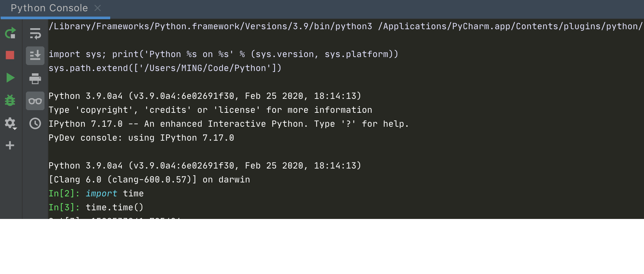The image size is (644, 274).
Task: Click the python3 interpreter path line
Action: coord(210,26)
